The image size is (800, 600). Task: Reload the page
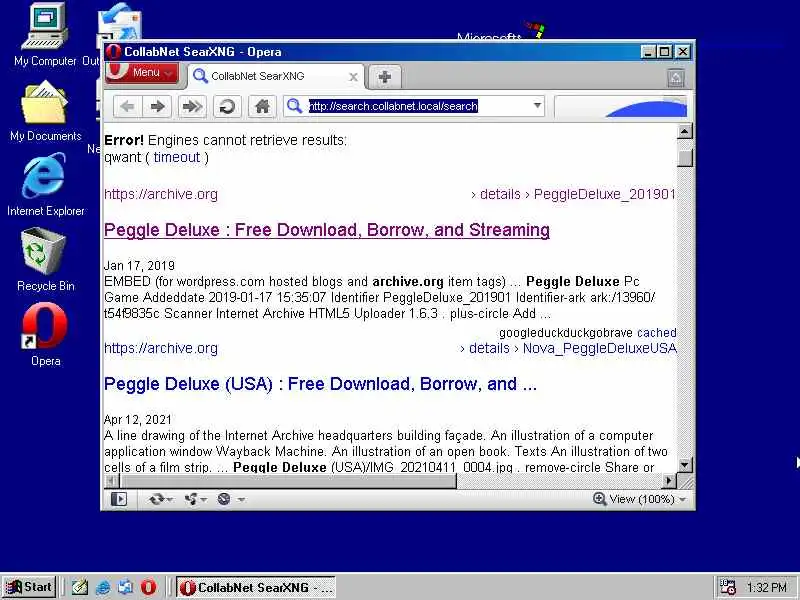pyautogui.click(x=227, y=106)
